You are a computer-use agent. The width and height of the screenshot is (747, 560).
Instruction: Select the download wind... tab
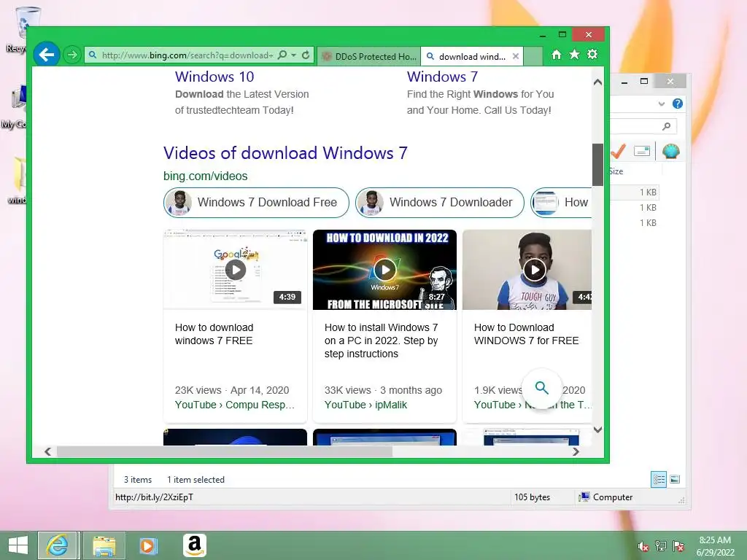click(467, 56)
